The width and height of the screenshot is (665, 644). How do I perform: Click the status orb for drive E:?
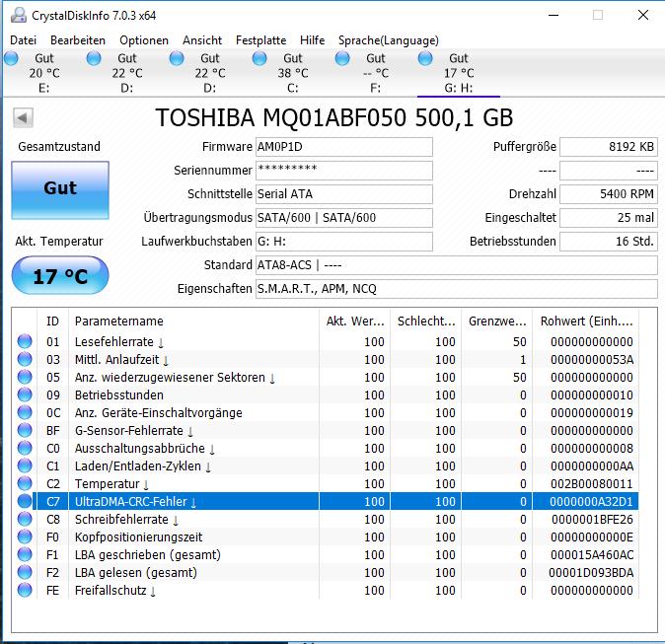click(12, 58)
